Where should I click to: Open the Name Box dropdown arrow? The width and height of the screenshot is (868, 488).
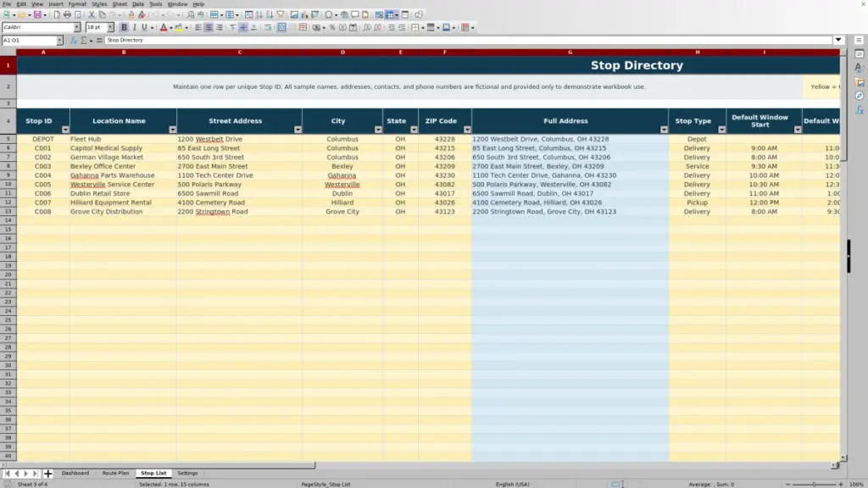pyautogui.click(x=59, y=40)
